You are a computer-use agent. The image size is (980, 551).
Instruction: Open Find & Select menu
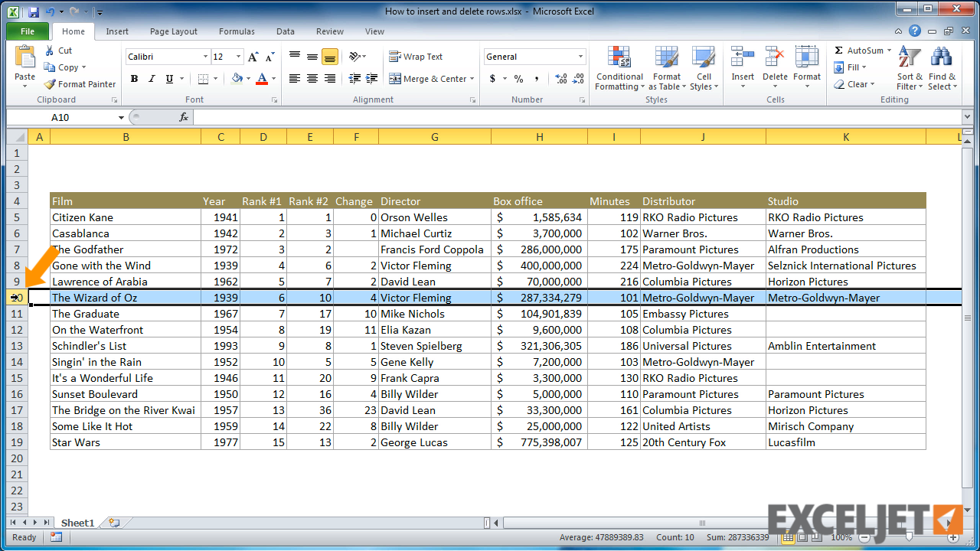pyautogui.click(x=942, y=68)
